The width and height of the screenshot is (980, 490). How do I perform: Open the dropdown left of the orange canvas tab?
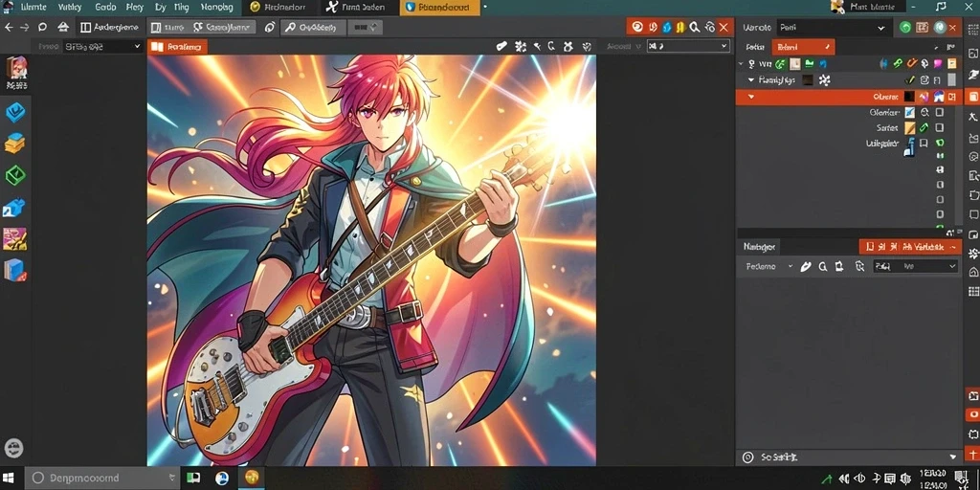[x=102, y=46]
